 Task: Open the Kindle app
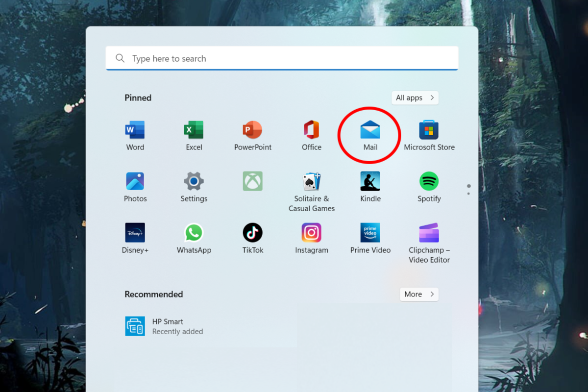(370, 188)
